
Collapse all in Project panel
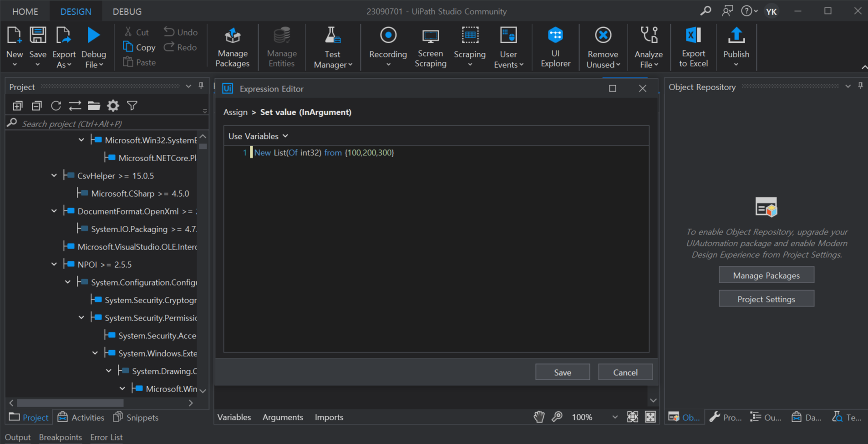[x=37, y=106]
